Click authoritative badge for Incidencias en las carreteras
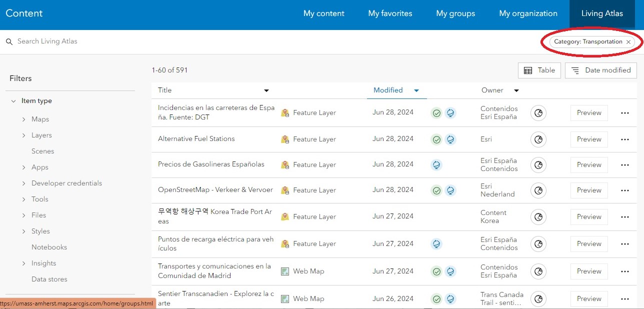The image size is (644, 309). 436,113
